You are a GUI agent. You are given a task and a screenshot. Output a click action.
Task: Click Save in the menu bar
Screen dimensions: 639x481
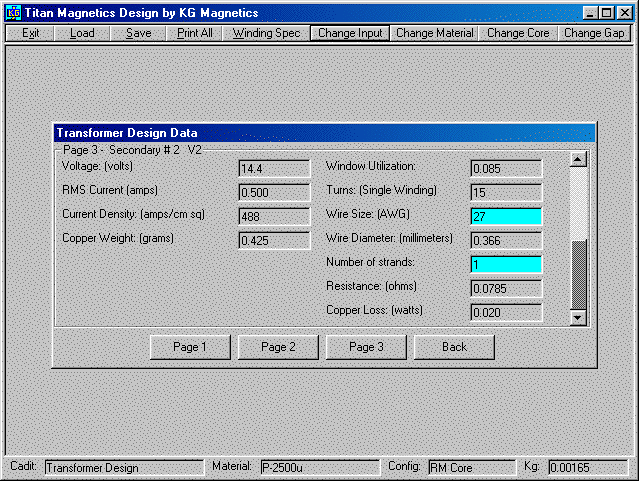139,33
